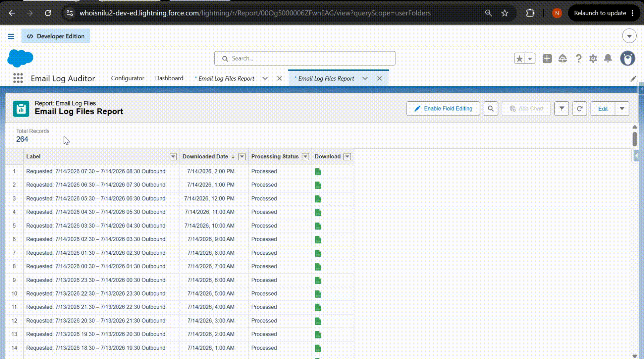Expand the round dropdown at top right

click(629, 36)
